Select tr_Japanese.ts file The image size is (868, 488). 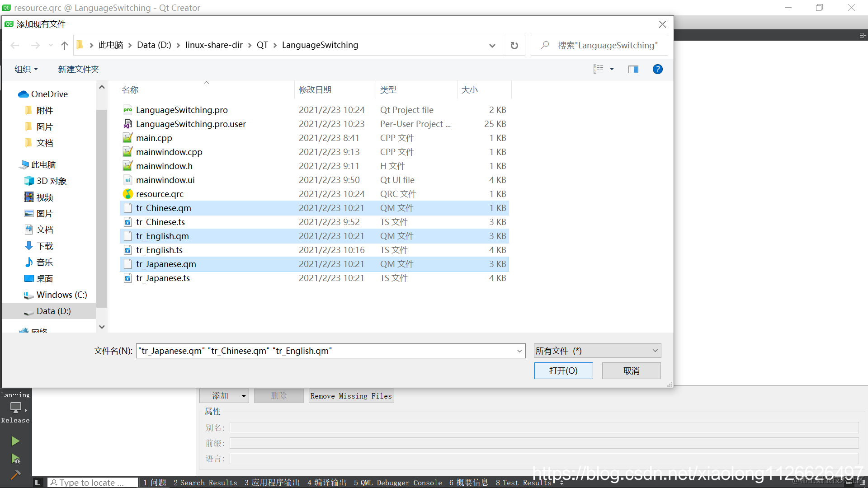point(314,278)
